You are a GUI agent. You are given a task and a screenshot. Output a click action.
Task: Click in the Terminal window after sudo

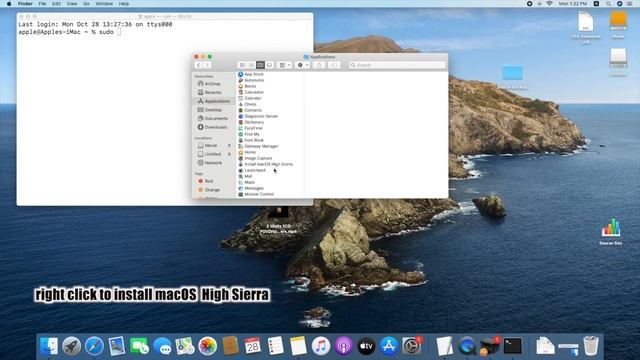pos(119,32)
